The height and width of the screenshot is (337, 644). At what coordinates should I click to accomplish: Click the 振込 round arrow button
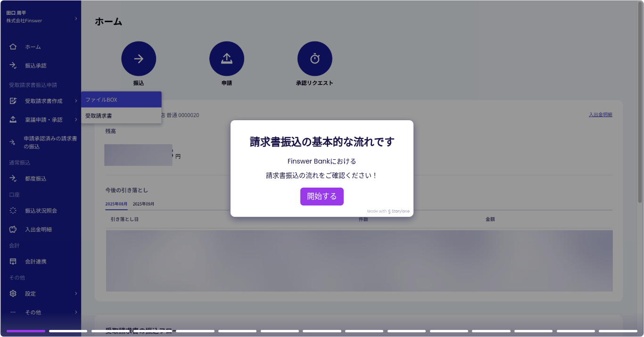139,59
